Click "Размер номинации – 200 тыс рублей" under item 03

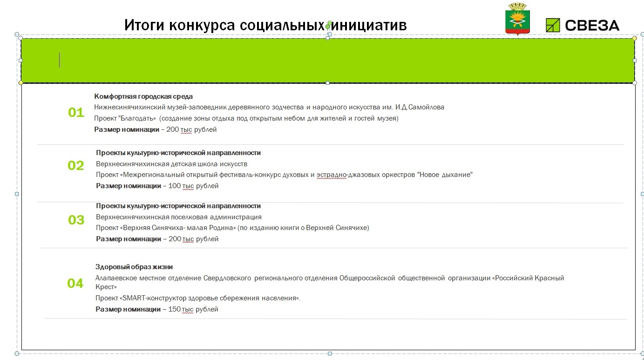pyautogui.click(x=157, y=239)
